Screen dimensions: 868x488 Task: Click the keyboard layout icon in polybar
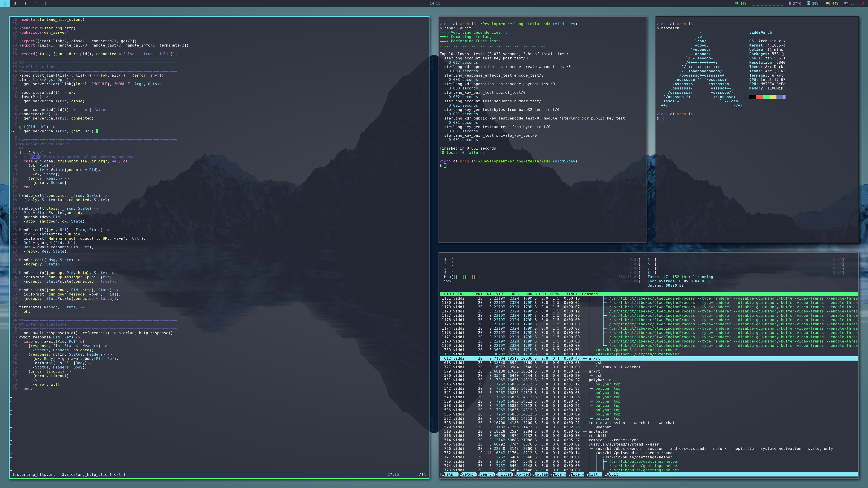click(846, 3)
